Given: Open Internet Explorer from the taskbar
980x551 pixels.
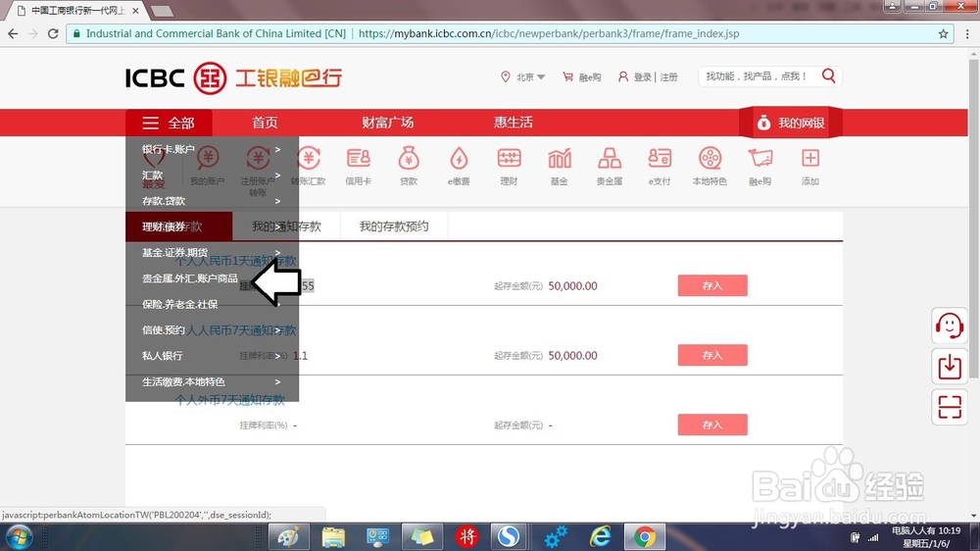Looking at the screenshot, I should point(600,536).
